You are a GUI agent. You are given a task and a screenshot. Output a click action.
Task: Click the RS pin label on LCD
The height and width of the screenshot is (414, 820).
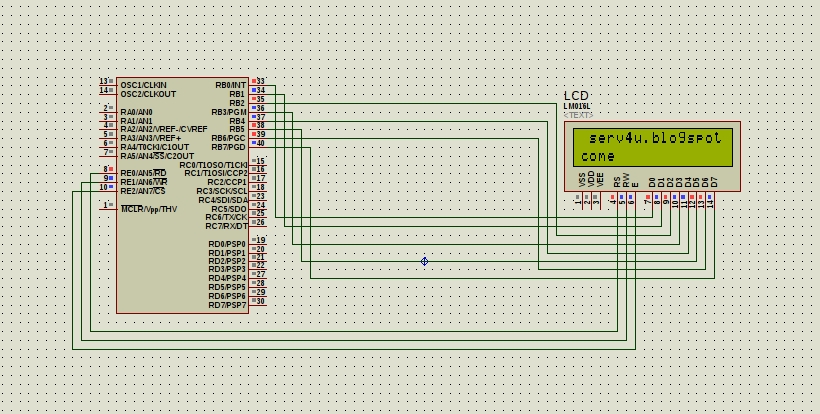pos(617,181)
